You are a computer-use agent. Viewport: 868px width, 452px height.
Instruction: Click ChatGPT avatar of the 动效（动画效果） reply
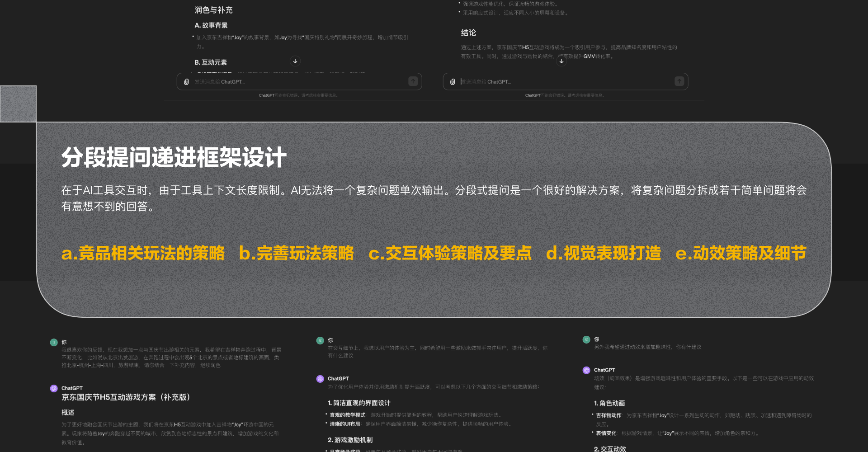coord(586,370)
